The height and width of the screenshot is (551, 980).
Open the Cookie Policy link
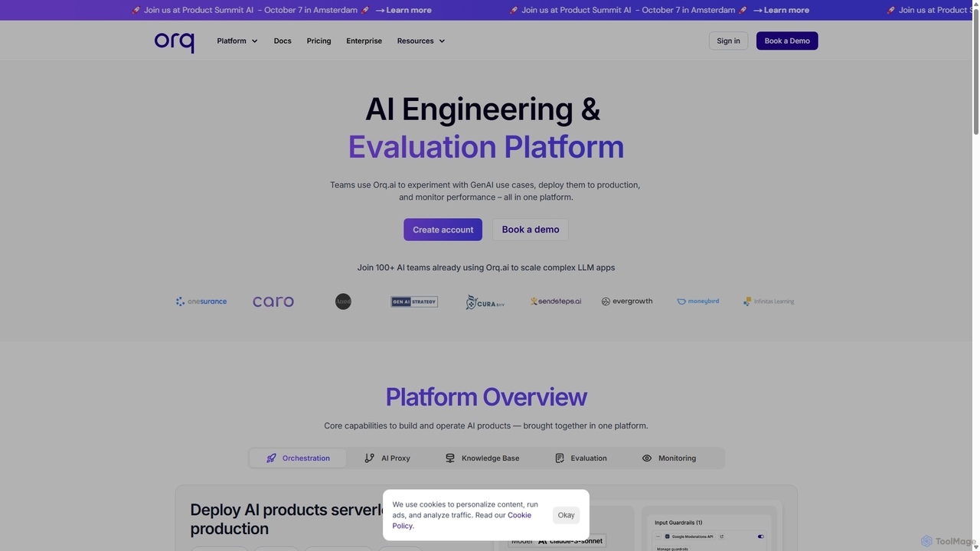[462, 520]
